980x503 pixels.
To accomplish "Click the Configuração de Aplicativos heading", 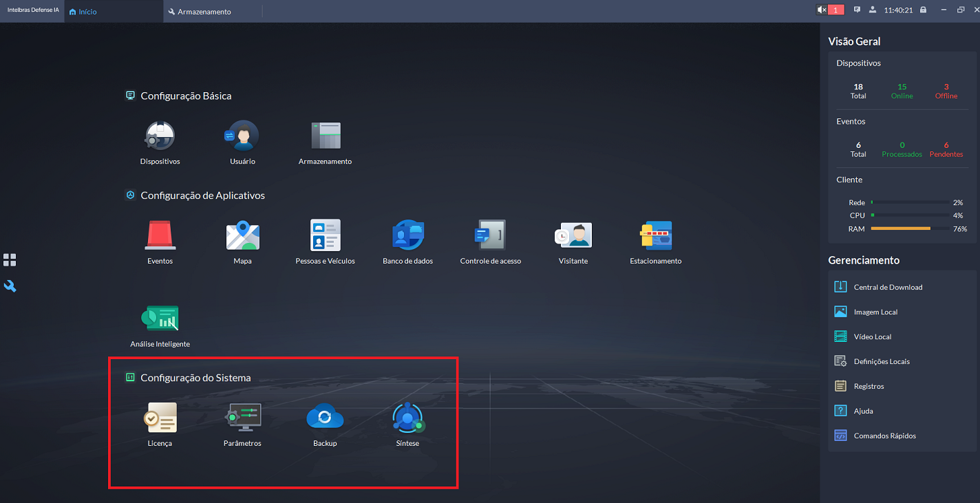I will click(202, 195).
